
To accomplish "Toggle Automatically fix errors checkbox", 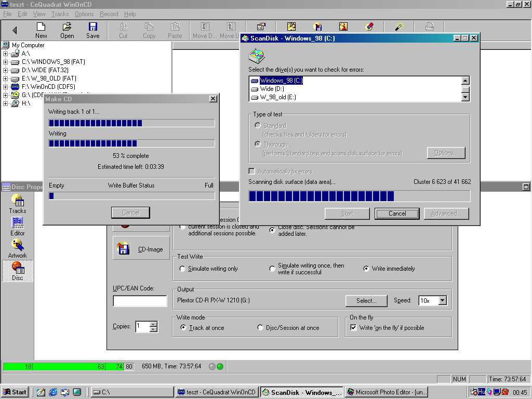I will point(252,171).
